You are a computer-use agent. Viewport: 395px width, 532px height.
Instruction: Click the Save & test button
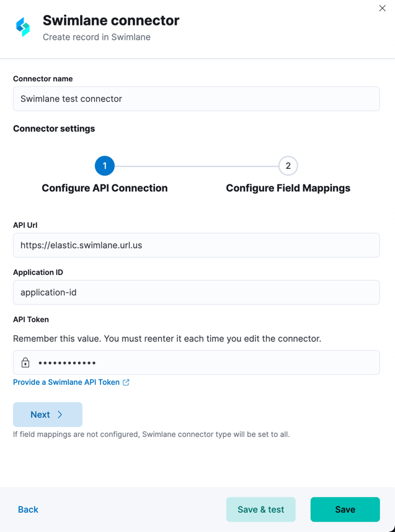[x=261, y=510]
